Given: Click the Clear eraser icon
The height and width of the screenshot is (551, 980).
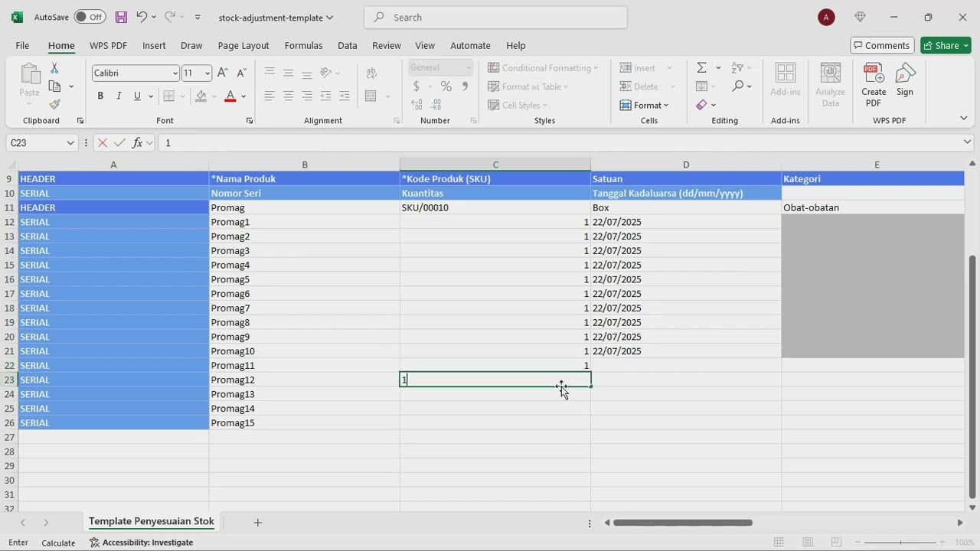Looking at the screenshot, I should [701, 105].
